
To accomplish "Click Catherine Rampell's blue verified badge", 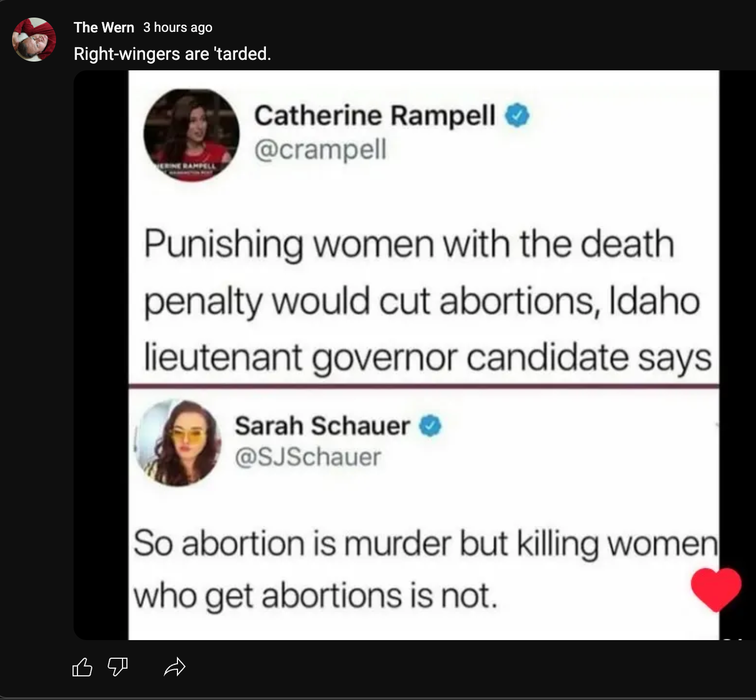I will (517, 115).
